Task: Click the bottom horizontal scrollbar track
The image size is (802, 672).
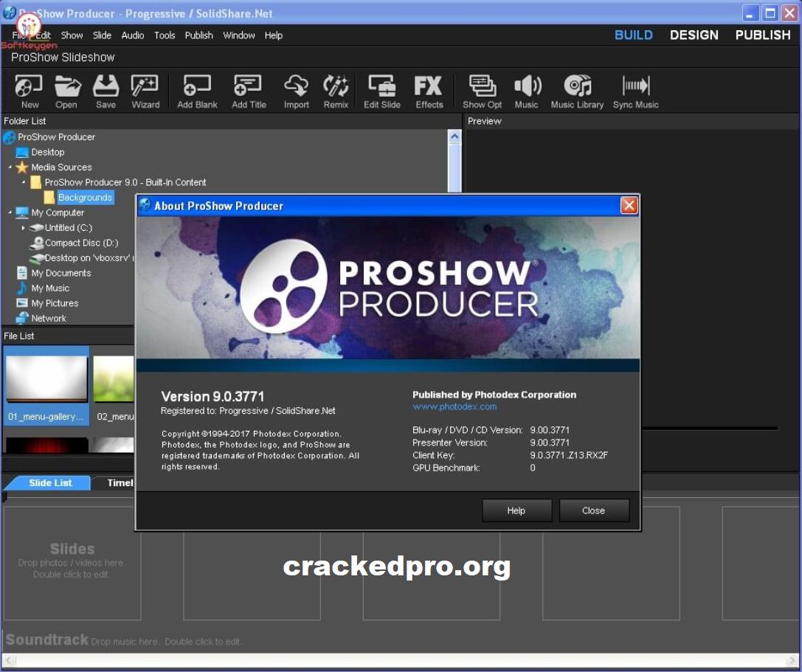Action: tap(401, 660)
